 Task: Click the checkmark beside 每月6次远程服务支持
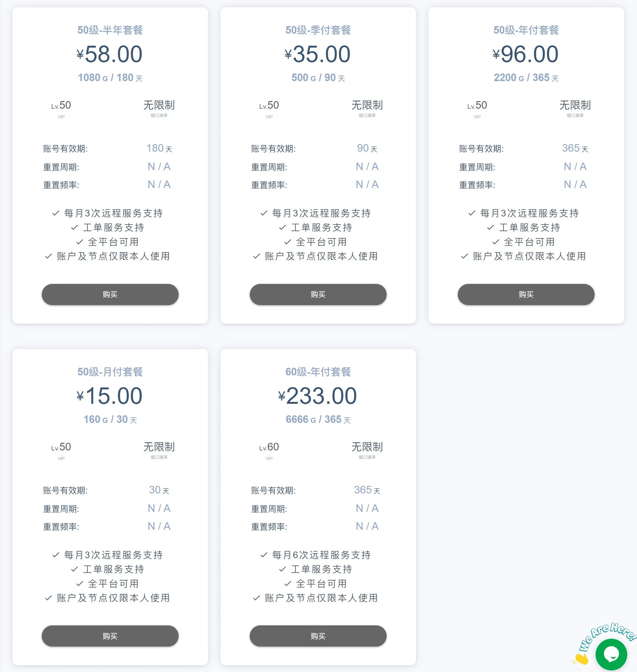point(263,555)
